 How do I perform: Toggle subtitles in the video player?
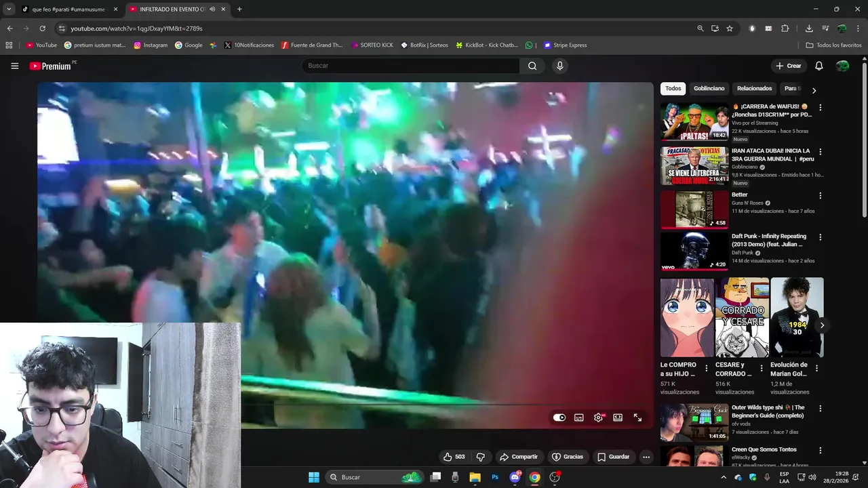tap(578, 418)
